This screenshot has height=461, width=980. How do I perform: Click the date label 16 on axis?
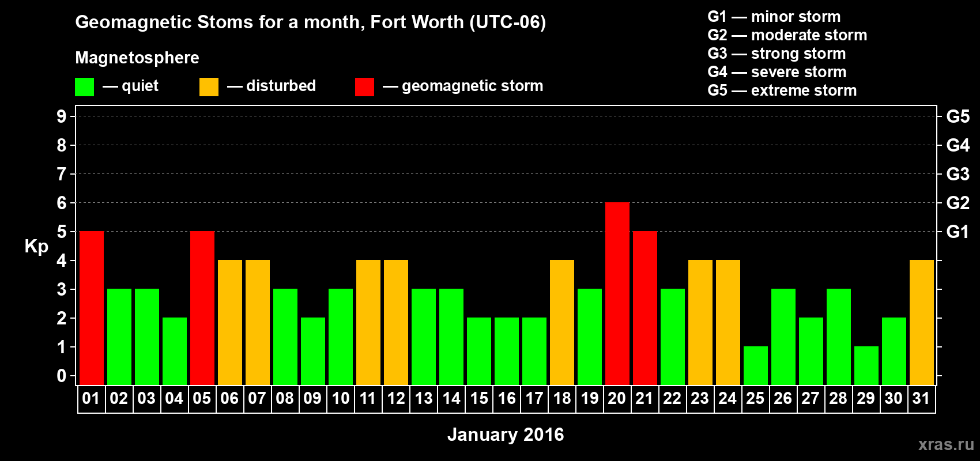click(x=507, y=399)
